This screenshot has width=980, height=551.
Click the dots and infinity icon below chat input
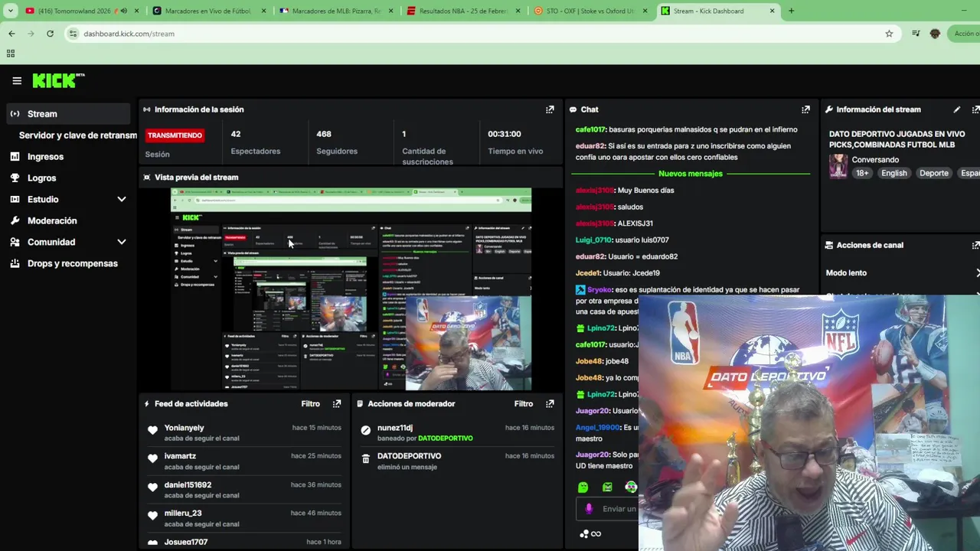click(590, 533)
